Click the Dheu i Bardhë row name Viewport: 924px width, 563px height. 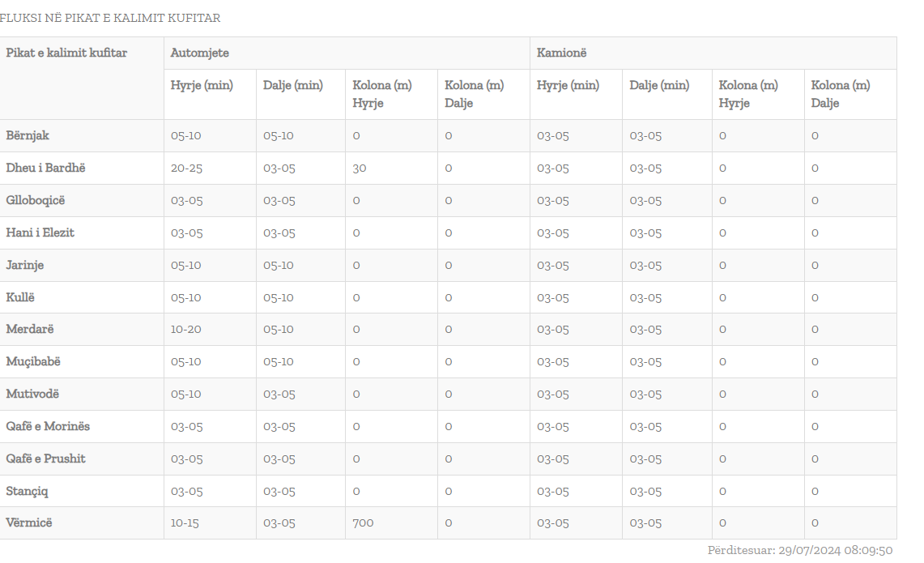(x=45, y=168)
